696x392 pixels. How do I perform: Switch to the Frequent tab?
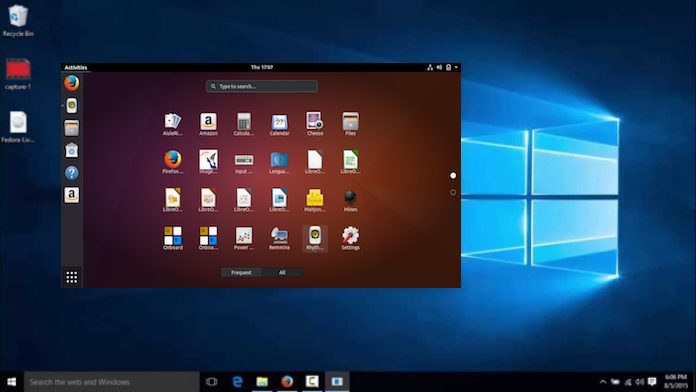(x=241, y=273)
